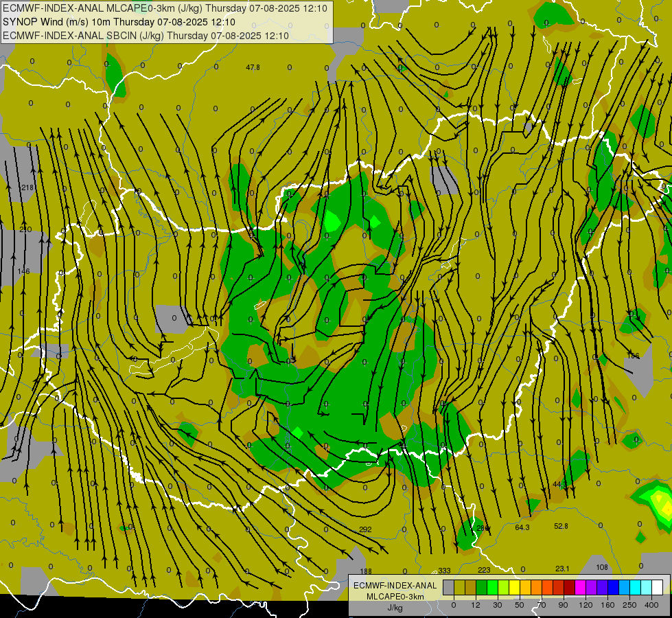Click the 333 value on the map
Viewport: 672px width, 618px height.
click(x=444, y=571)
